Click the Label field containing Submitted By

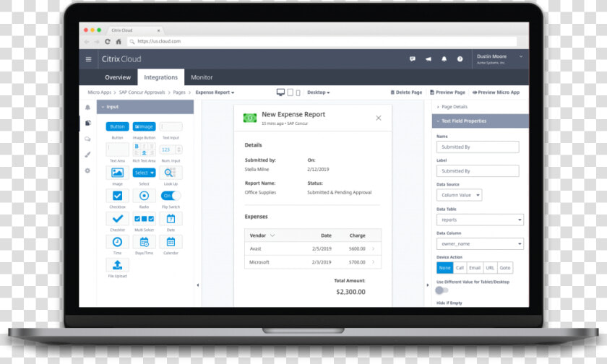point(478,171)
